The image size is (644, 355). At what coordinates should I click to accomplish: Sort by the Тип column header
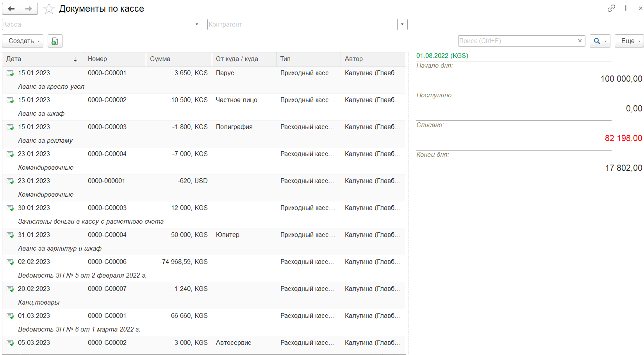309,59
